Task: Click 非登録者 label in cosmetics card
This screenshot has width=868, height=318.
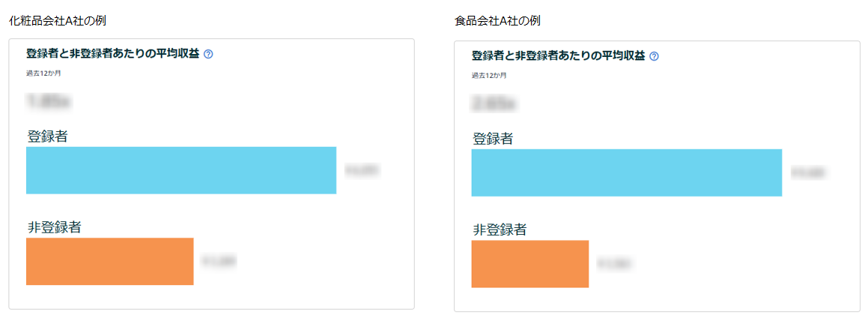Action: pyautogui.click(x=54, y=226)
